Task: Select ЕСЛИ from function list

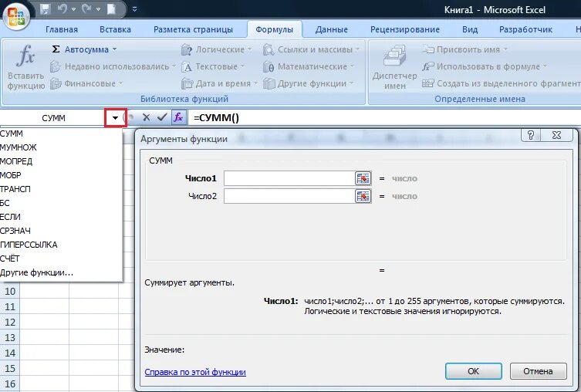Action: tap(61, 217)
